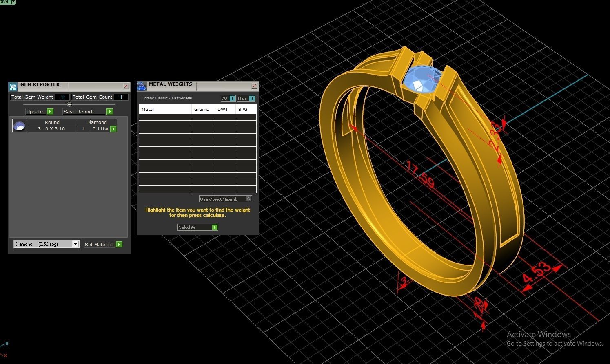This screenshot has width=610, height=364.
Task: Click the 'Library: Classic - (Fast)-Metal' label
Action: [166, 98]
